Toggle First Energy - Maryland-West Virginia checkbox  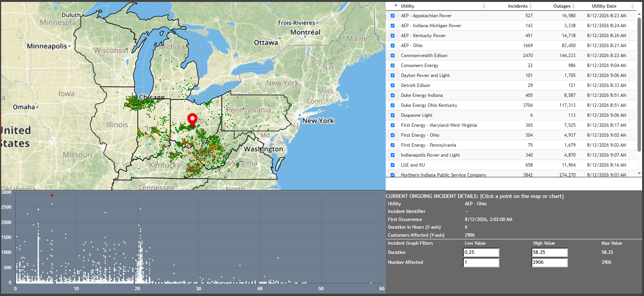(x=393, y=125)
